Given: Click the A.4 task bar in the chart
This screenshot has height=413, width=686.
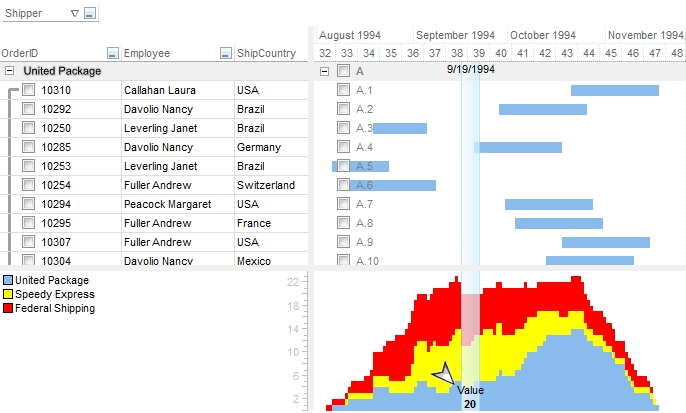Looking at the screenshot, I should tap(518, 147).
